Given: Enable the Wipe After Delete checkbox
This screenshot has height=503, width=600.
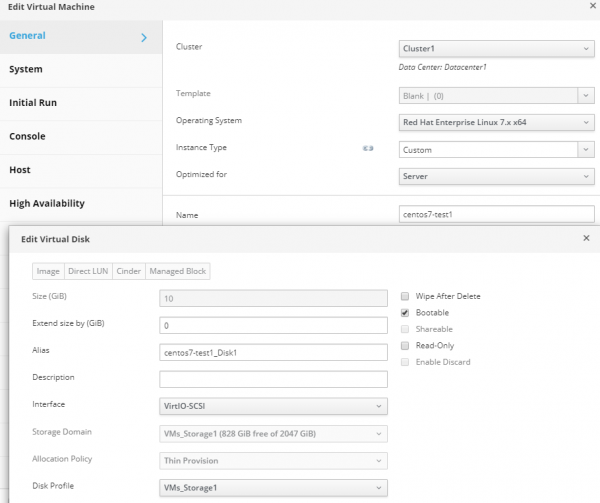Looking at the screenshot, I should pyautogui.click(x=405, y=297).
